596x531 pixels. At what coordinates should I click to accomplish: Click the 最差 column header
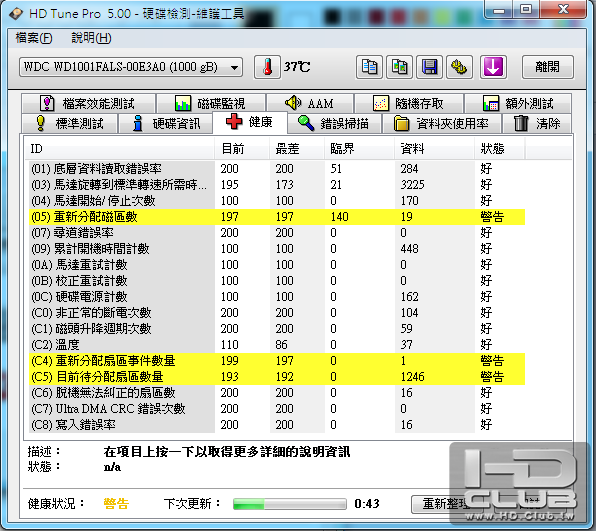297,149
